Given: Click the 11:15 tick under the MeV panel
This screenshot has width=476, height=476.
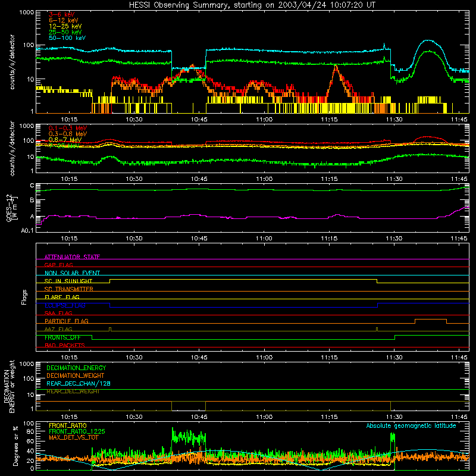Looking at the screenshot, I should pos(329,179).
